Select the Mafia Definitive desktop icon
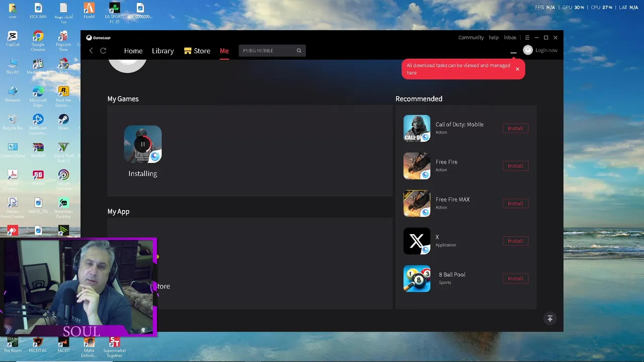Screen dimensions: 644x362 click(x=89, y=347)
